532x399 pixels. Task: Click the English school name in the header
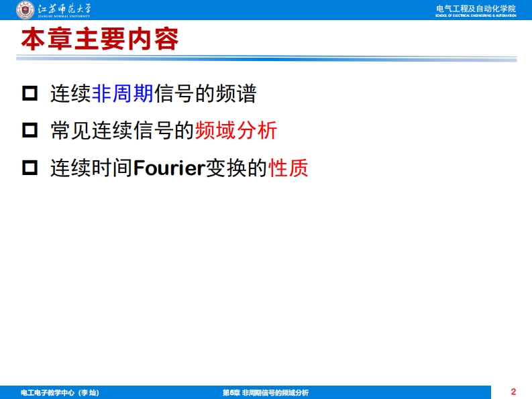476,15
